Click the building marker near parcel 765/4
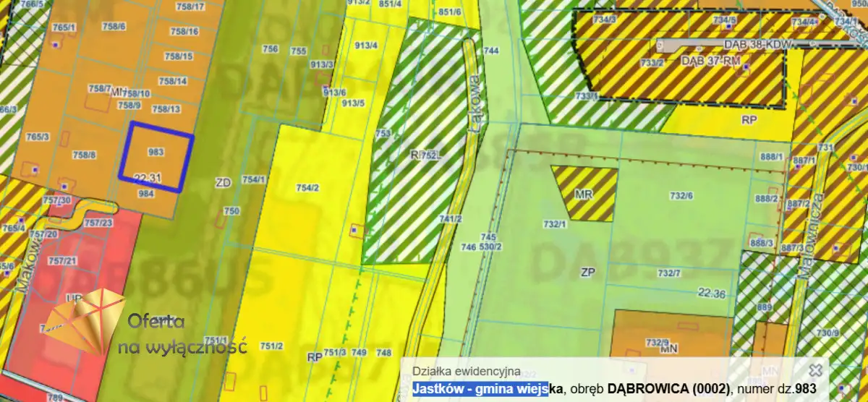Viewport: 868px width, 402px height. pos(20,220)
